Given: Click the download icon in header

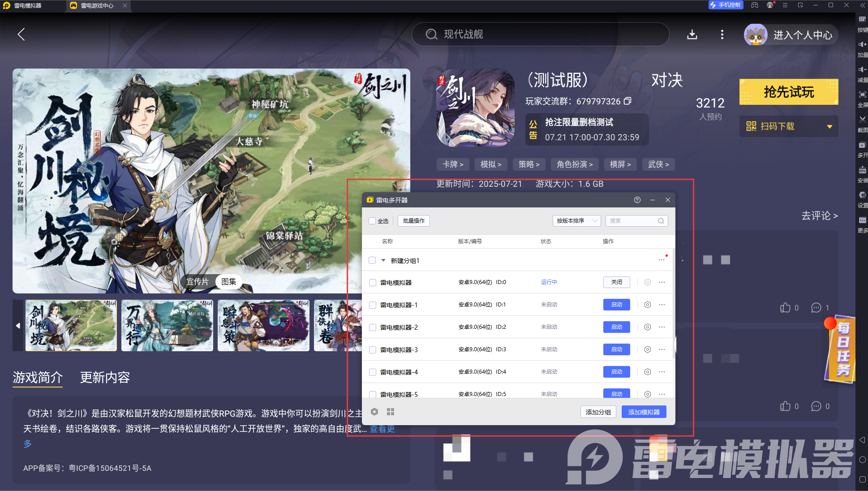Looking at the screenshot, I should (692, 34).
